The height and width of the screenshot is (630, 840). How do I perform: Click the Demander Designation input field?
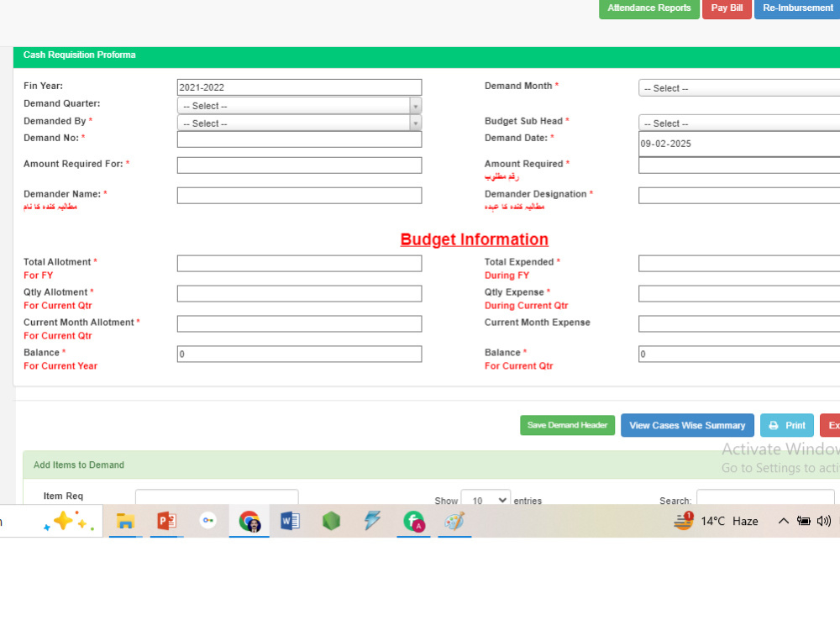[739, 196]
